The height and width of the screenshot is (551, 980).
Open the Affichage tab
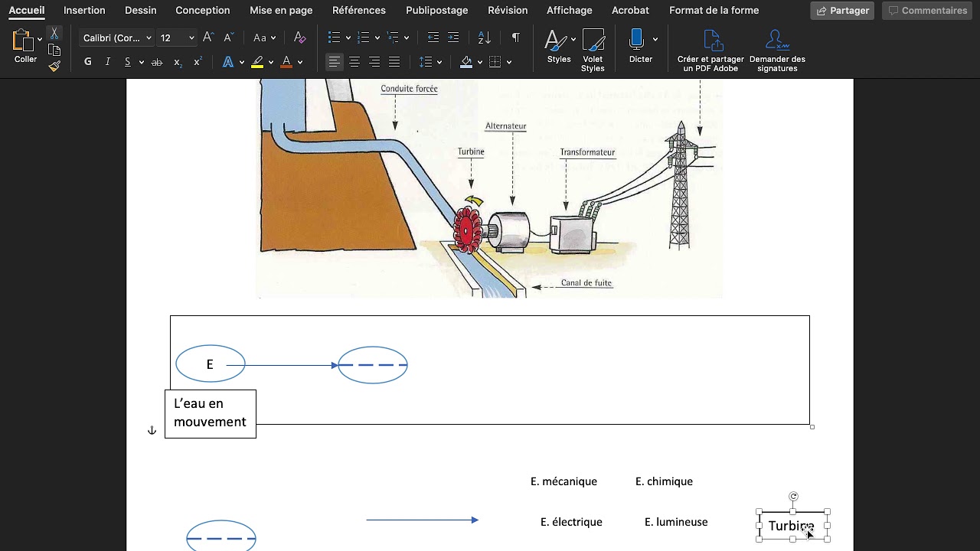(x=570, y=10)
